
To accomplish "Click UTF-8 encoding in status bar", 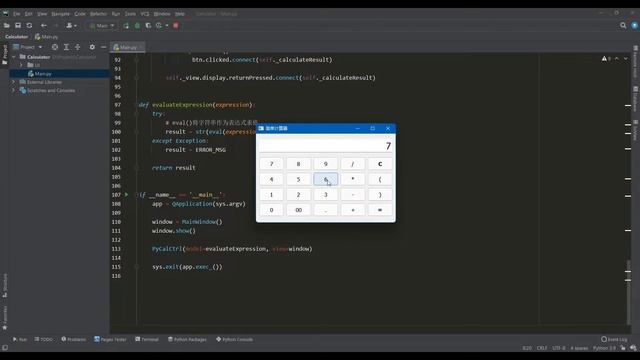I will click(x=559, y=348).
